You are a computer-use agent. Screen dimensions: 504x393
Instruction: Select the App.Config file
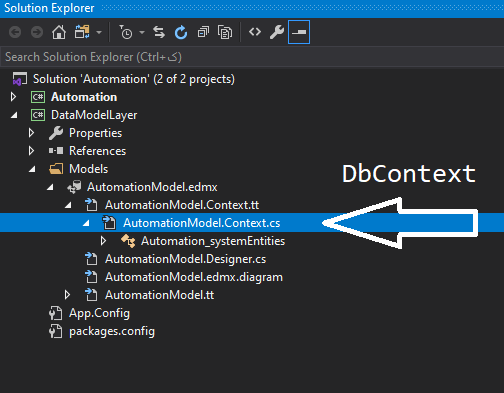[x=99, y=313]
